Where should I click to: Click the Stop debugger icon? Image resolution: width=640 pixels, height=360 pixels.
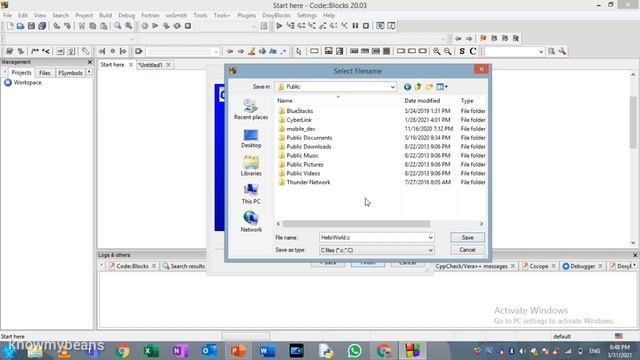point(366,26)
